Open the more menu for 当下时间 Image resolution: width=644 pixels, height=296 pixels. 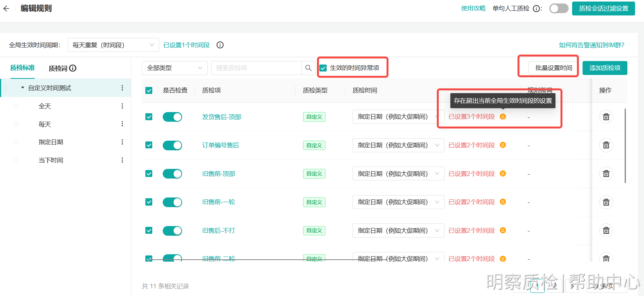(x=122, y=160)
